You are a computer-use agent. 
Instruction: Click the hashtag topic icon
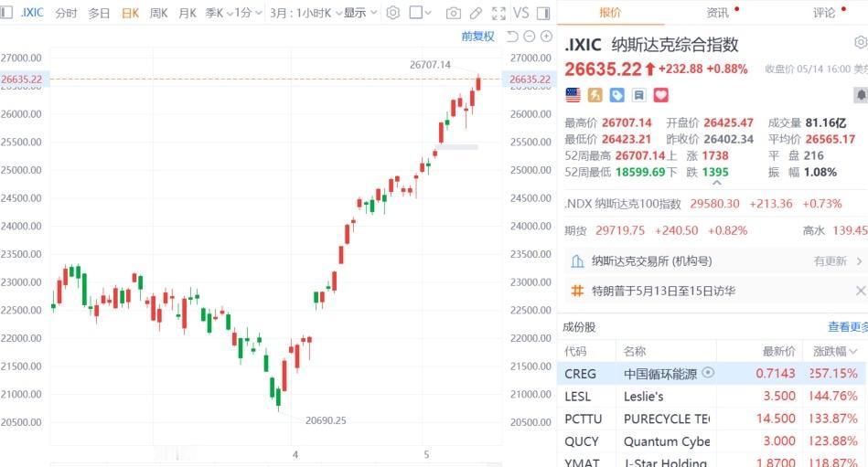coord(577,291)
